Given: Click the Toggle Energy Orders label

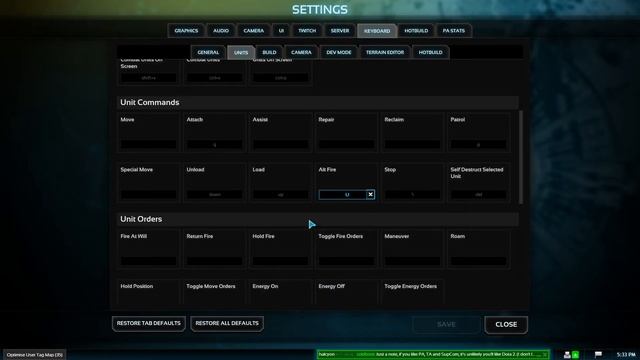Looking at the screenshot, I should click(x=411, y=286).
